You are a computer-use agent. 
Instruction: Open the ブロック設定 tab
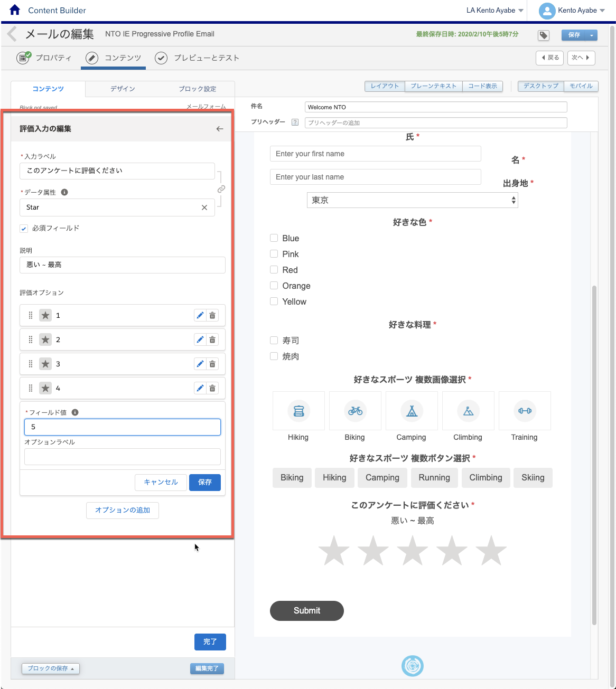click(x=197, y=89)
